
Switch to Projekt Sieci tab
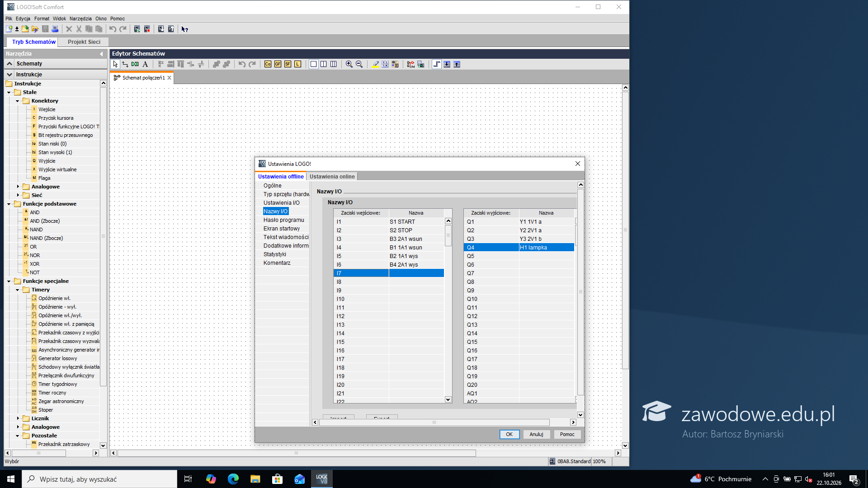tap(84, 42)
